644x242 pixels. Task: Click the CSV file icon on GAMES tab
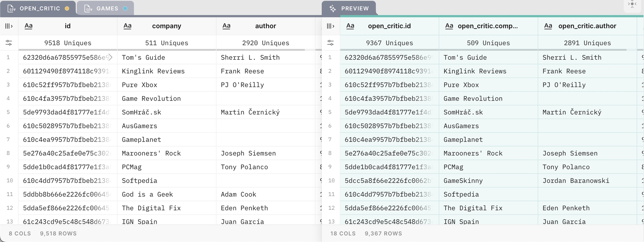[x=88, y=8]
